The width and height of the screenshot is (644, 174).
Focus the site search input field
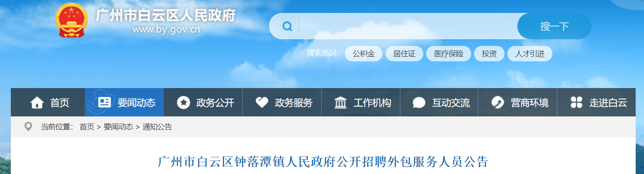pos(407,26)
